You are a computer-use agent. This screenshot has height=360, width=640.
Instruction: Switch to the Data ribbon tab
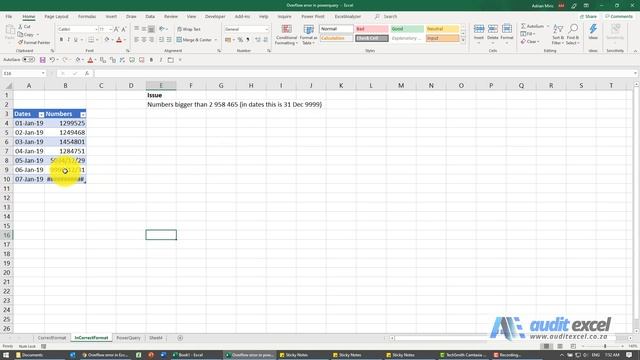150,17
